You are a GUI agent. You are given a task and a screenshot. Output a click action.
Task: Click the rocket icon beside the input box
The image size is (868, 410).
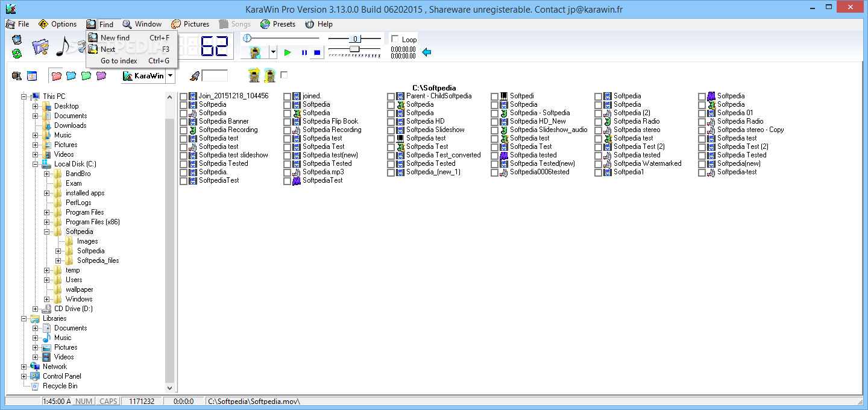[x=195, y=76]
